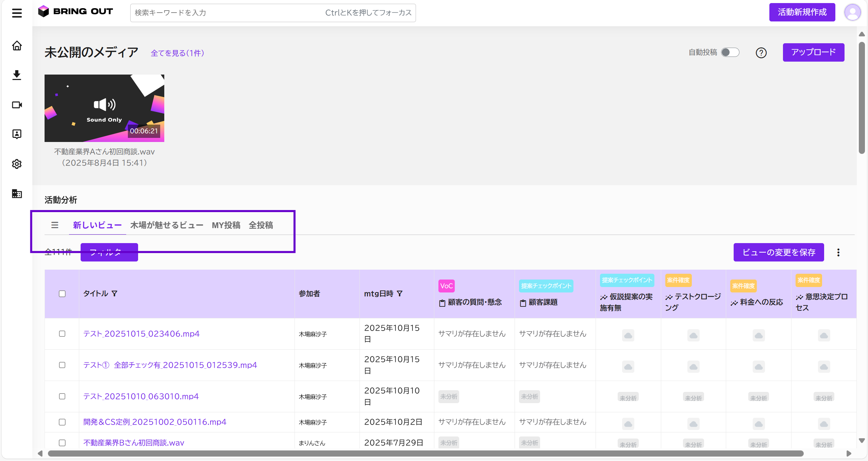The width and height of the screenshot is (868, 461).
Task: Open the video camera sidebar icon
Action: click(17, 105)
